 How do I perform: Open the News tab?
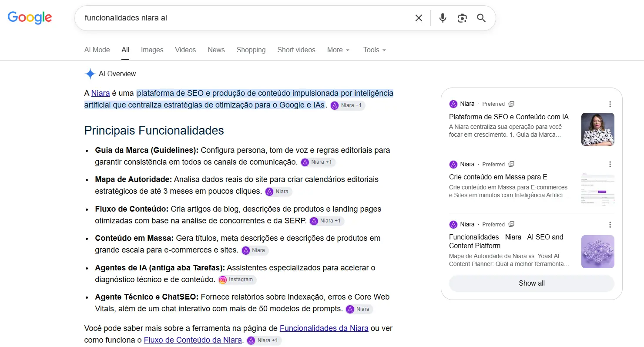(216, 50)
